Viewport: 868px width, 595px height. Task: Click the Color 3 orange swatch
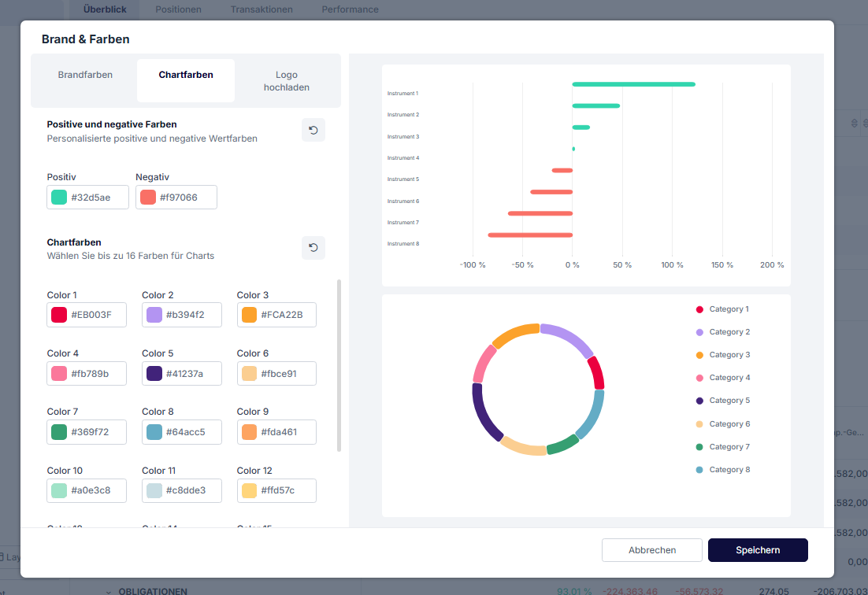pos(249,315)
